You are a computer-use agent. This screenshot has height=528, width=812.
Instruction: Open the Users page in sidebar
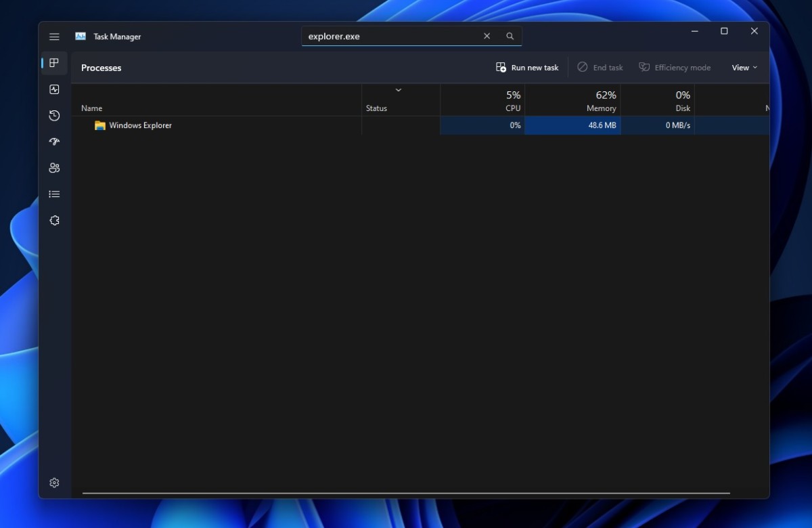click(x=54, y=168)
